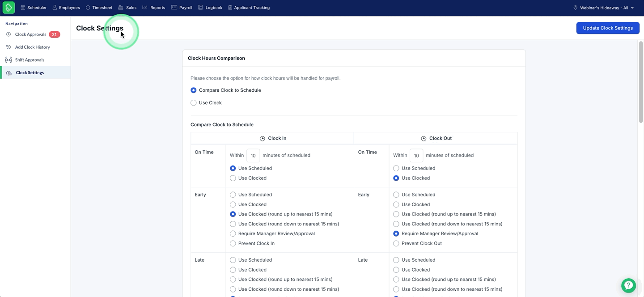Click the Clock Approvals sidebar icon
Viewport: 644px width, 297px height.
8,34
